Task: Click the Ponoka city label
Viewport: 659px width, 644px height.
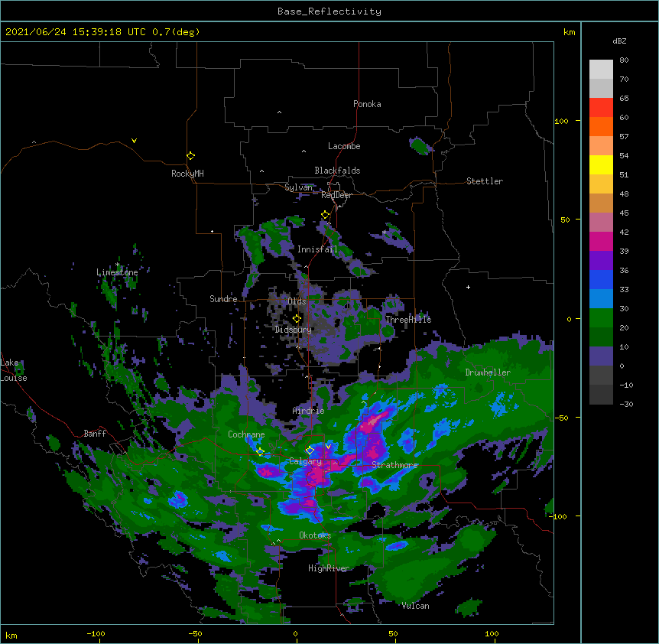Action: pyautogui.click(x=367, y=104)
